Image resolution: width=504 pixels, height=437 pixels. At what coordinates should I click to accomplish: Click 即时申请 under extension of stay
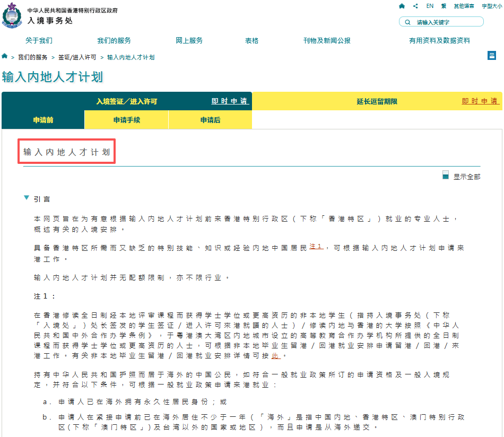click(480, 101)
